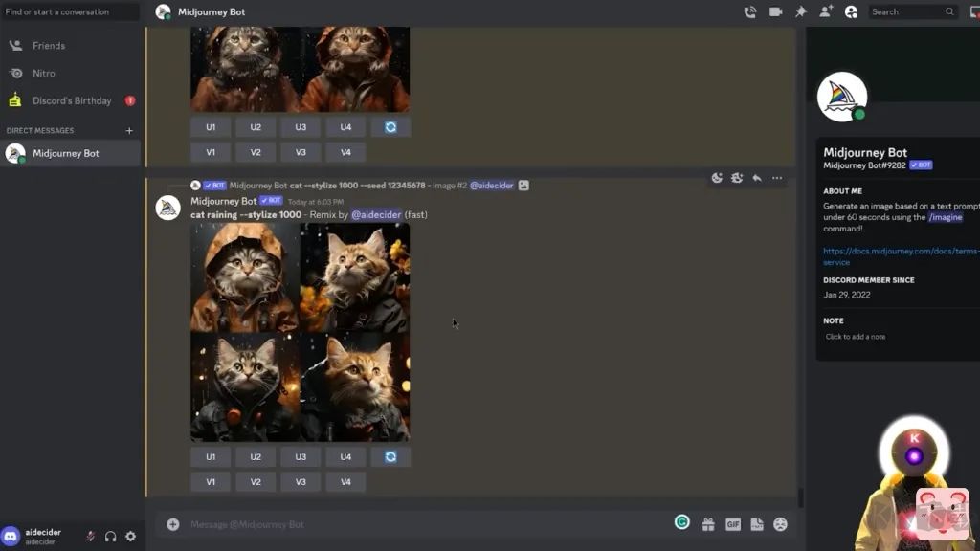
Task: Open pinned messages with the pin icon
Action: pos(801,11)
